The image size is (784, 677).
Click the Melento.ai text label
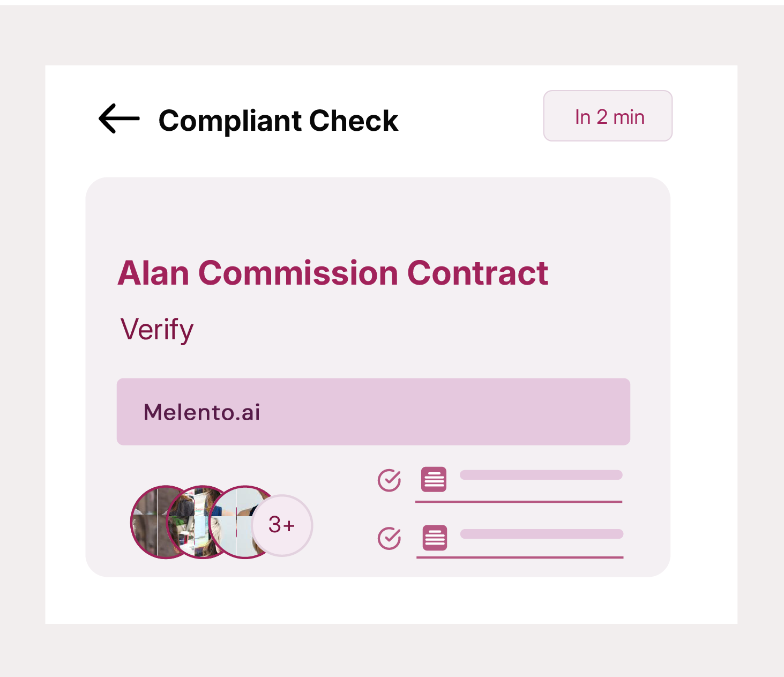(x=202, y=412)
